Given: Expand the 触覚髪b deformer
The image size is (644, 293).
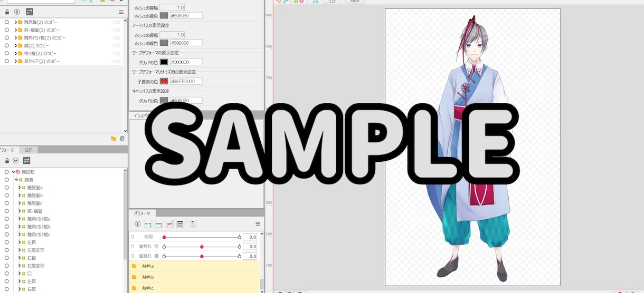Looking at the screenshot, I should [20, 195].
